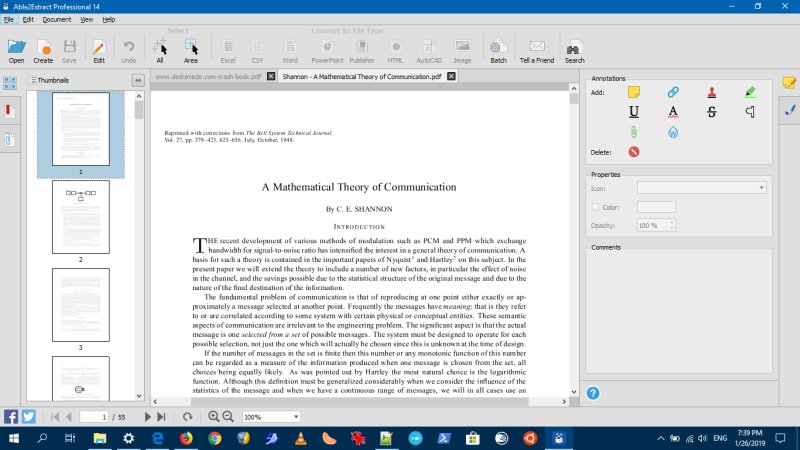
Task: Zoom out of the document
Action: tap(228, 417)
